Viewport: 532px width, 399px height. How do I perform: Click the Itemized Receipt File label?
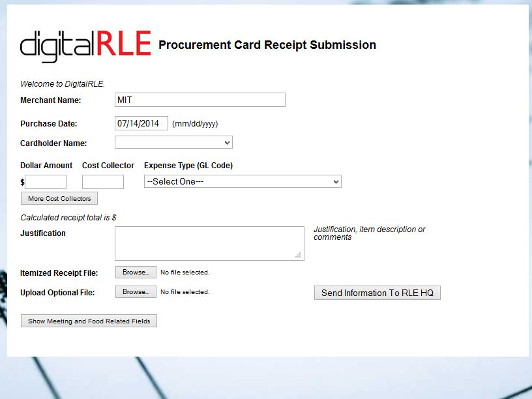click(x=59, y=273)
